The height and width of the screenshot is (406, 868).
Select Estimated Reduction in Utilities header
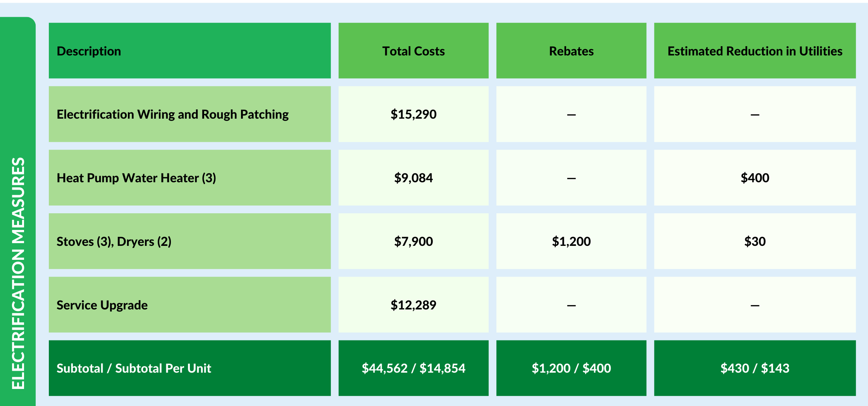pos(755,51)
